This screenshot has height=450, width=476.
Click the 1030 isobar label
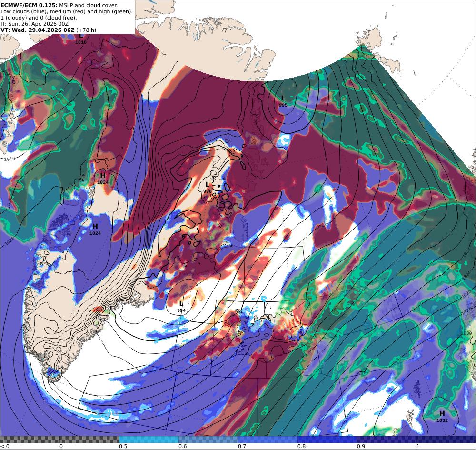point(467,333)
